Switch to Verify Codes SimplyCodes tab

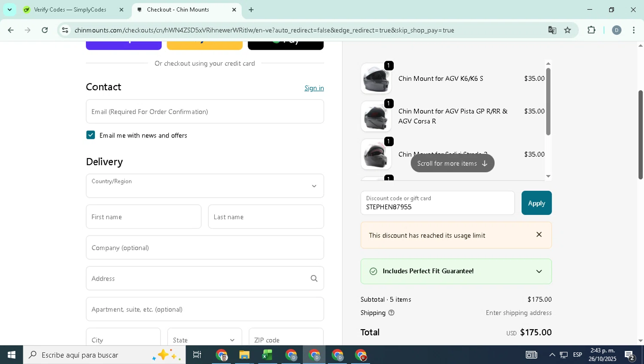(70, 9)
